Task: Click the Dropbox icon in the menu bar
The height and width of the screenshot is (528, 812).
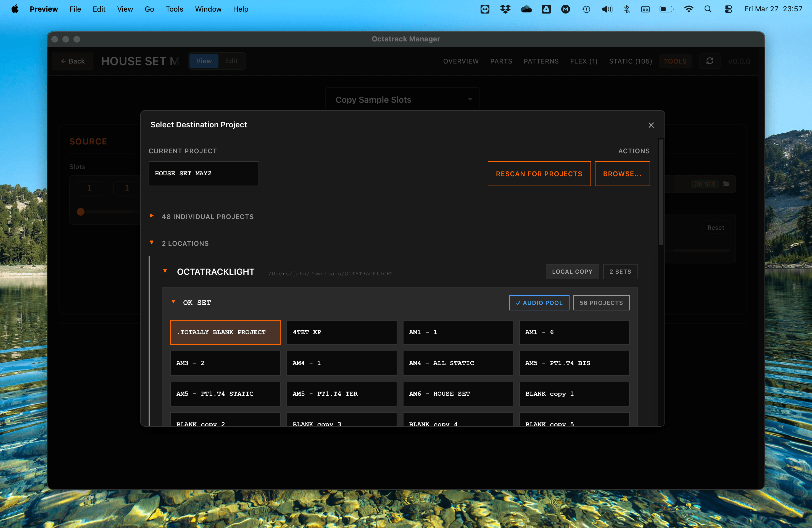Action: pos(505,9)
